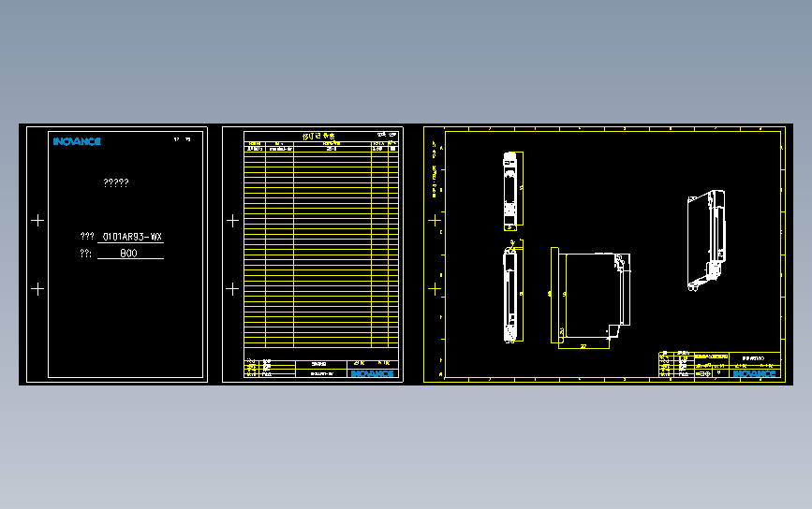This screenshot has height=509, width=812.
Task: Select the drawing number '0101AR93-WX'
Action: [x=132, y=237]
